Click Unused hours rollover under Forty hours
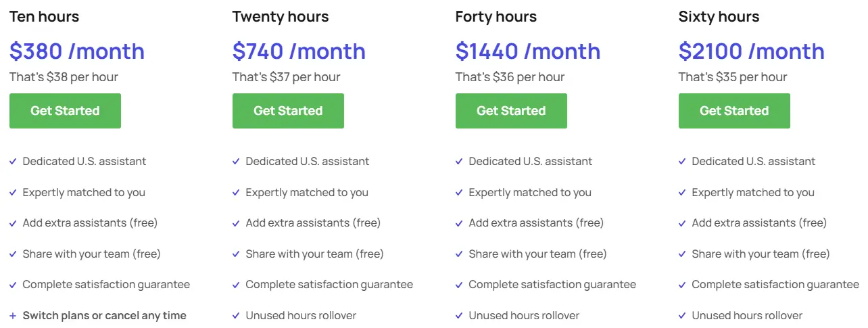 click(524, 316)
